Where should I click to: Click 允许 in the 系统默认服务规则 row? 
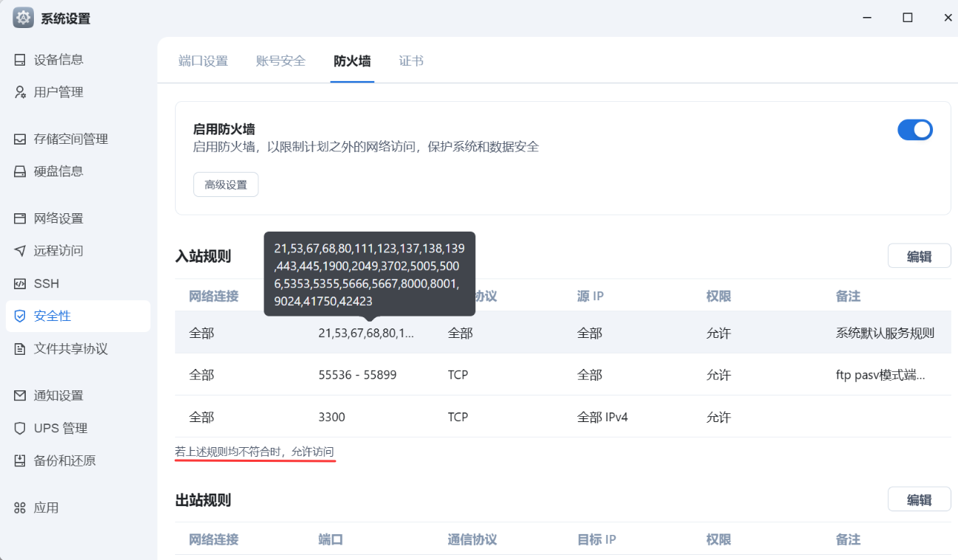click(x=718, y=333)
